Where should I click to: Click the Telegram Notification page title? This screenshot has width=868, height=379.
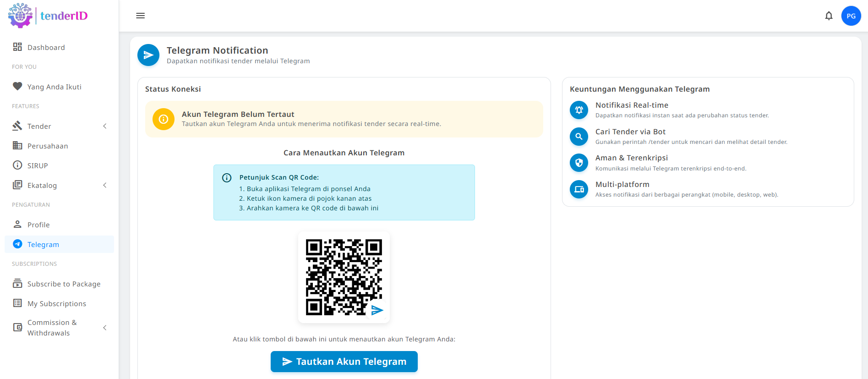point(218,50)
